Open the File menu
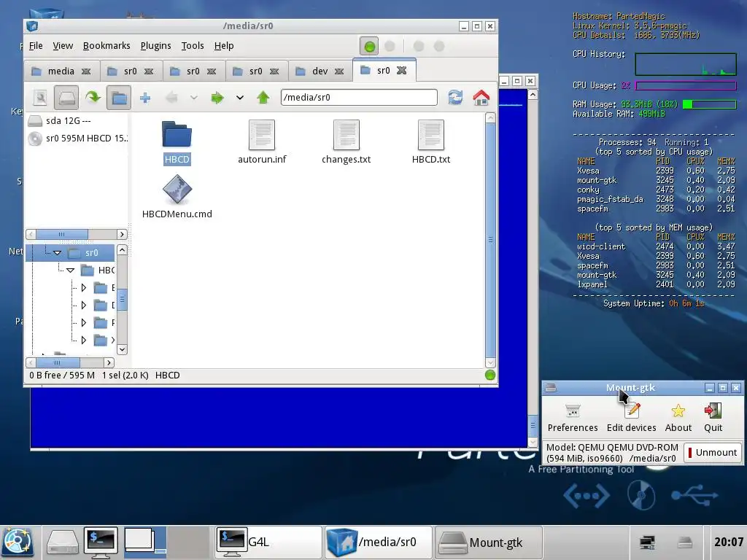 [36, 46]
